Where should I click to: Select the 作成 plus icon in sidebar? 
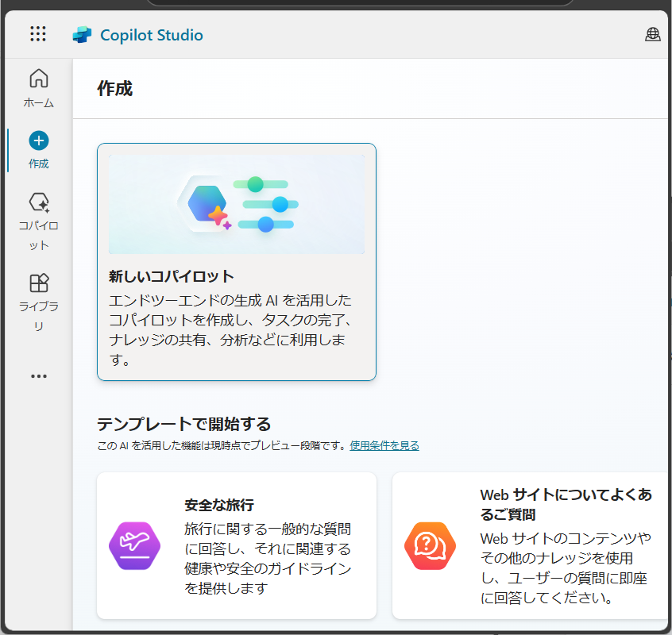pos(39,140)
